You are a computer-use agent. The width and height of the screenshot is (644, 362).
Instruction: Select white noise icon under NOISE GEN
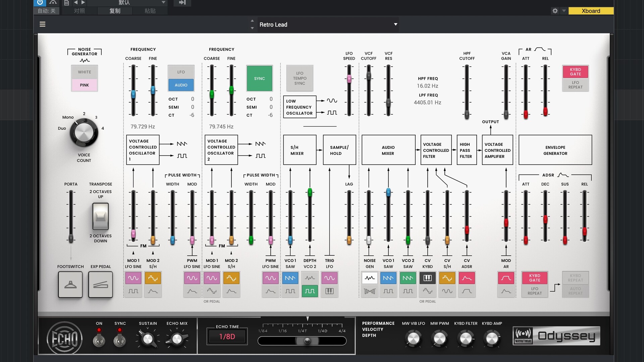click(x=369, y=278)
